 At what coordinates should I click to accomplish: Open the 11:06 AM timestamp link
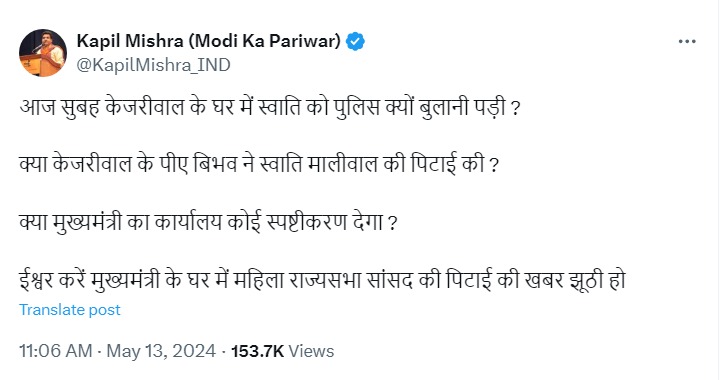(56, 351)
